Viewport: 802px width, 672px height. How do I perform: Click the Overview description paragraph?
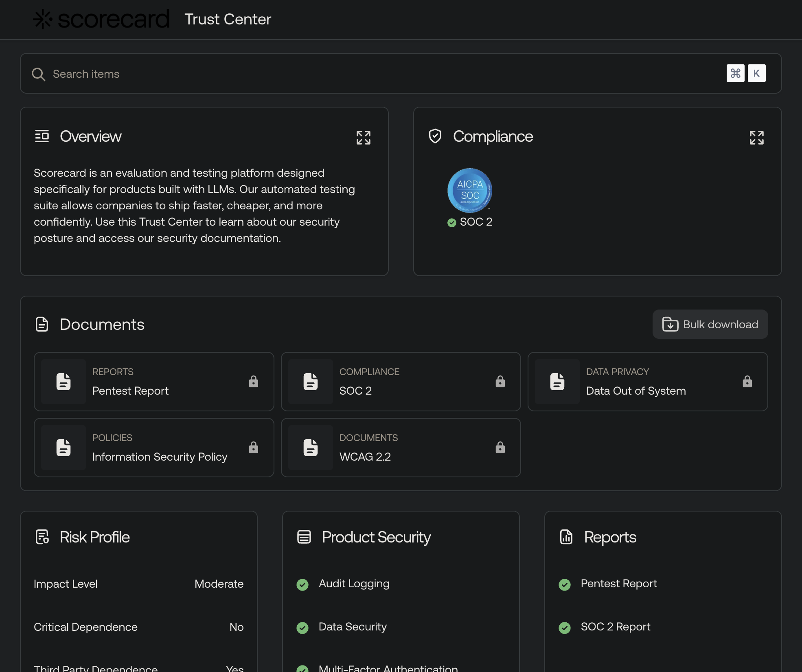coord(194,205)
